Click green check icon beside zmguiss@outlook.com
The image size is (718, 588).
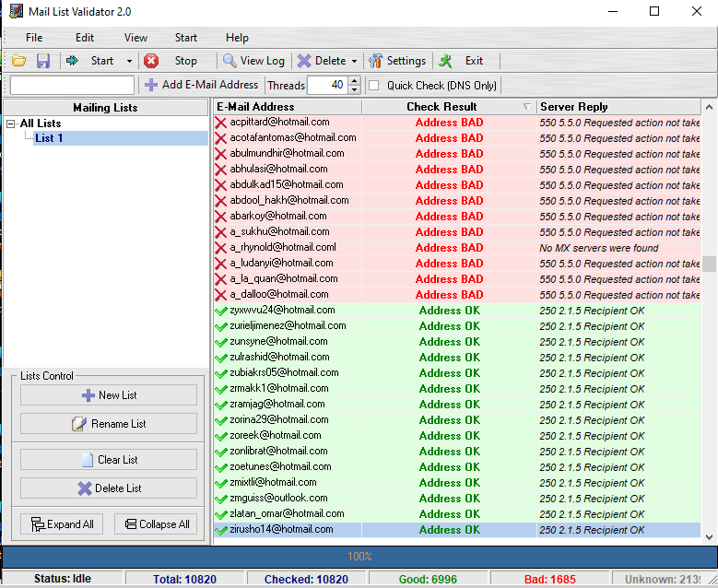tap(221, 499)
